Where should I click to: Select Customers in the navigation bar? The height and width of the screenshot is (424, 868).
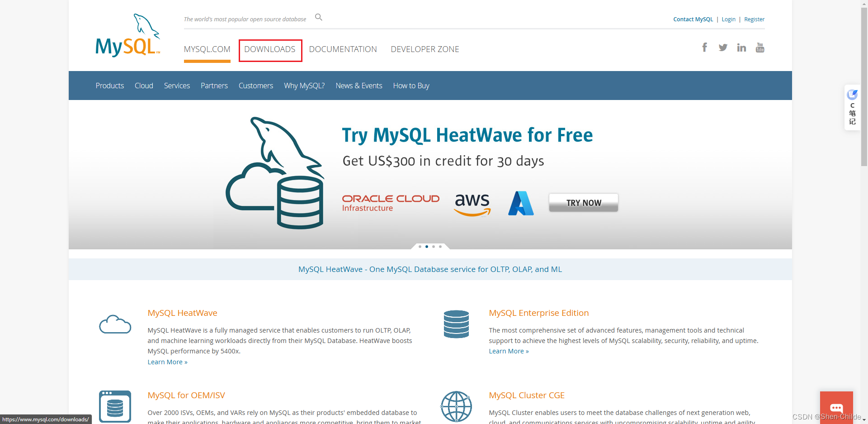click(256, 86)
